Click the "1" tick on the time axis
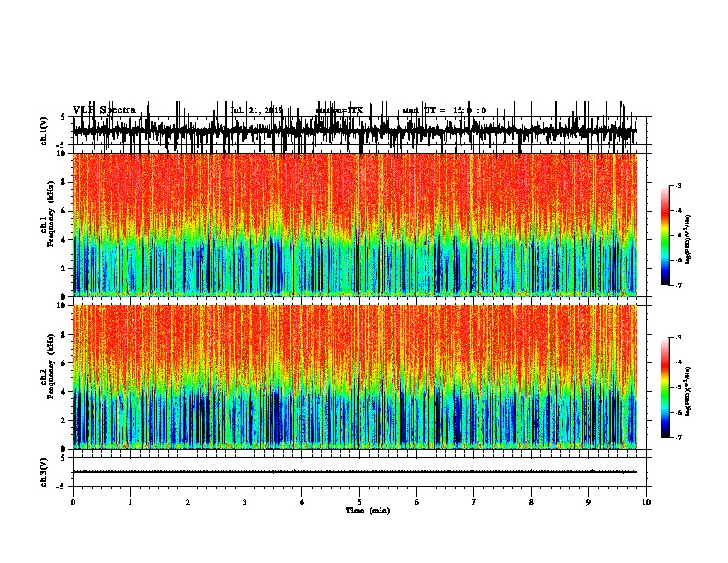This screenshot has width=728, height=563. coord(130,502)
